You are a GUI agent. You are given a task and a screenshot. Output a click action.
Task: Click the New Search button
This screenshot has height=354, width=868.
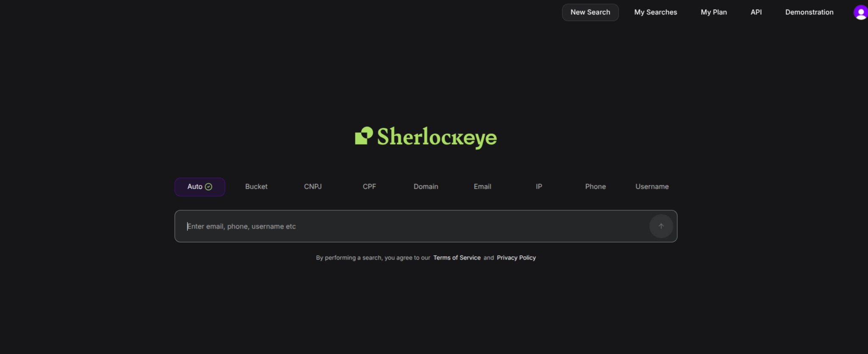pyautogui.click(x=590, y=12)
